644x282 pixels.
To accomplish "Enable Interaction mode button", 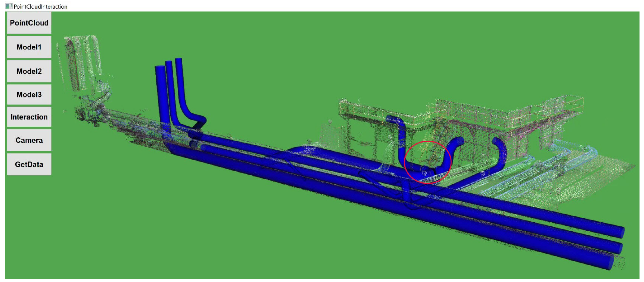I will tap(29, 117).
